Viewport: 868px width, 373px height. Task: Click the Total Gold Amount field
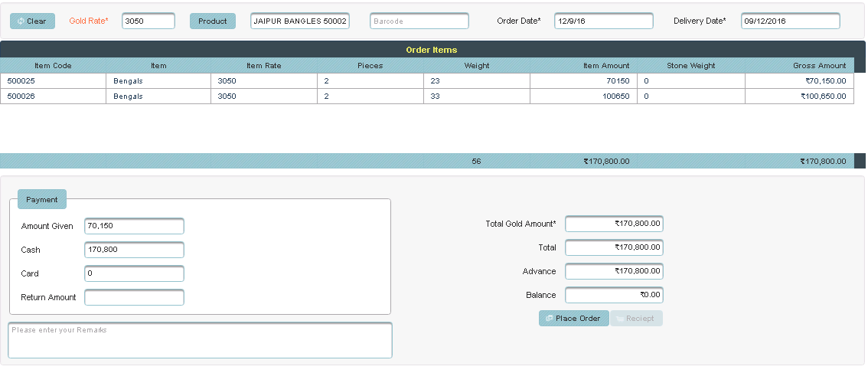[x=614, y=224]
